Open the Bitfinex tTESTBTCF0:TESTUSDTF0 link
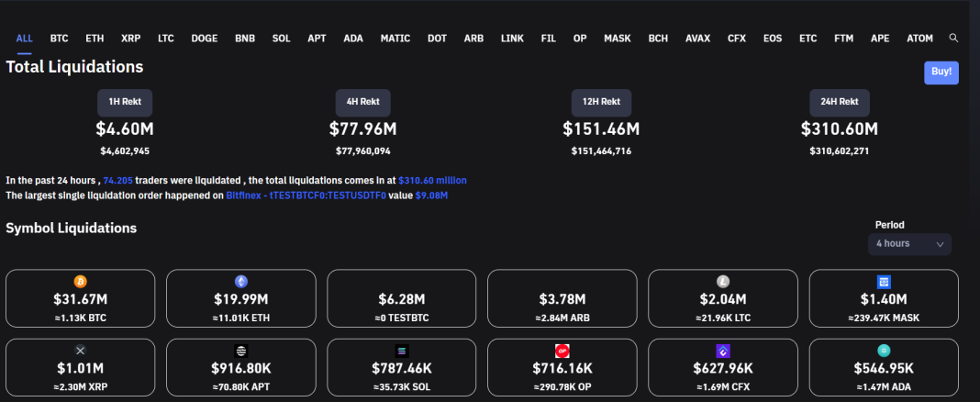This screenshot has width=980, height=402. (x=319, y=195)
